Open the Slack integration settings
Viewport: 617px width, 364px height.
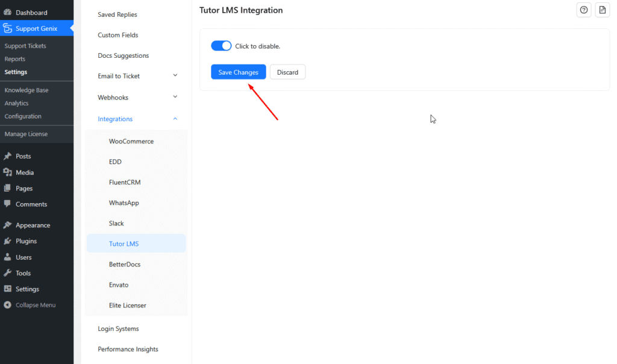point(115,223)
